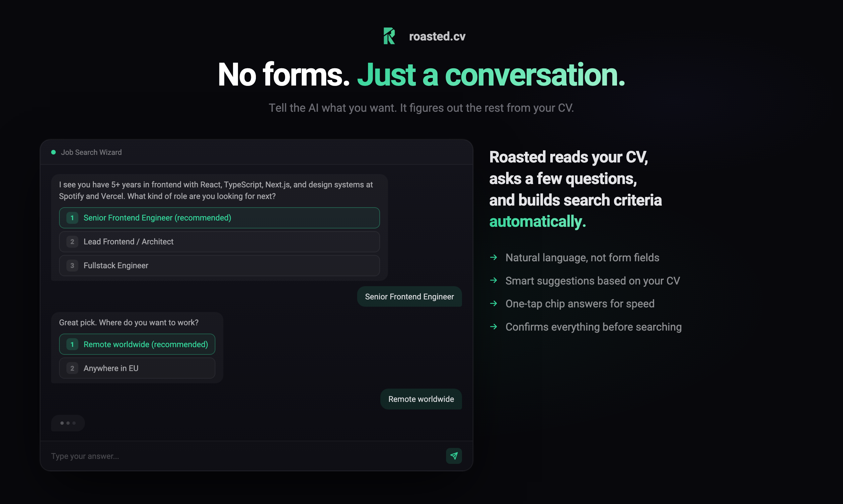Click the arrow icon beside "Smart suggestions based on your CV"
The width and height of the screenshot is (843, 504).
[493, 281]
